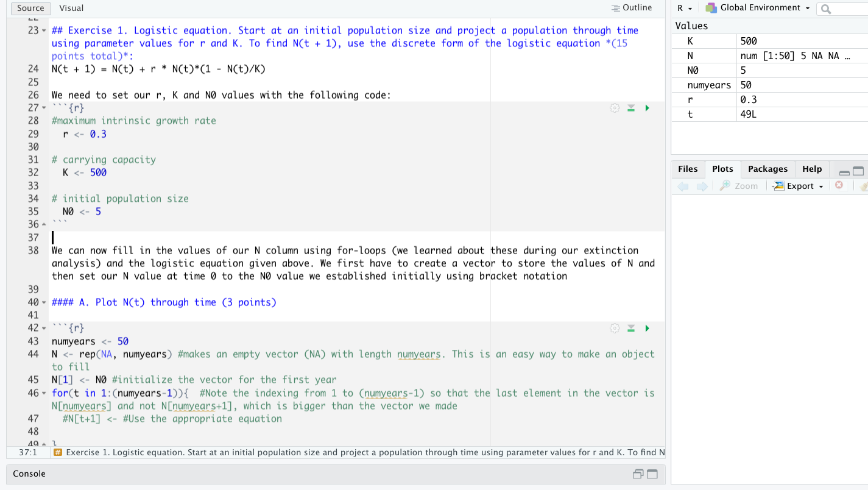Image resolution: width=868 pixels, height=490 pixels.
Task: Show the previous plot in Plots pane
Action: pyautogui.click(x=683, y=186)
